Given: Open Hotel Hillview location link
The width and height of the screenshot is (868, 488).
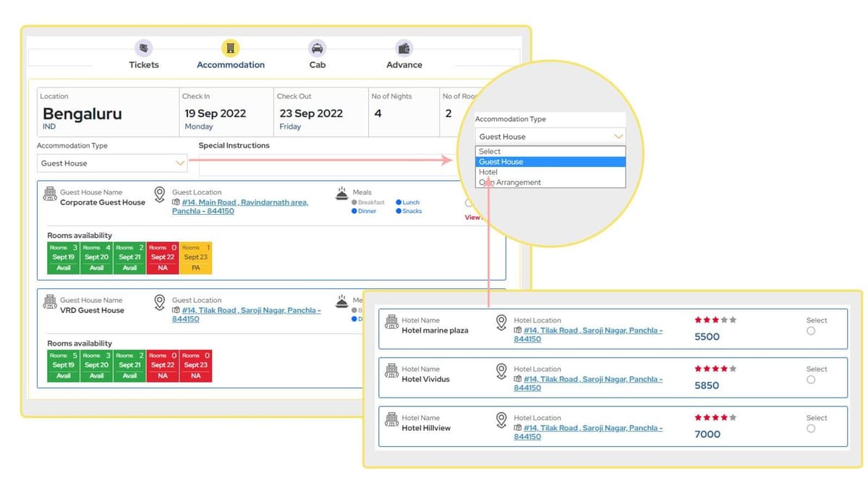Looking at the screenshot, I should tap(588, 432).
